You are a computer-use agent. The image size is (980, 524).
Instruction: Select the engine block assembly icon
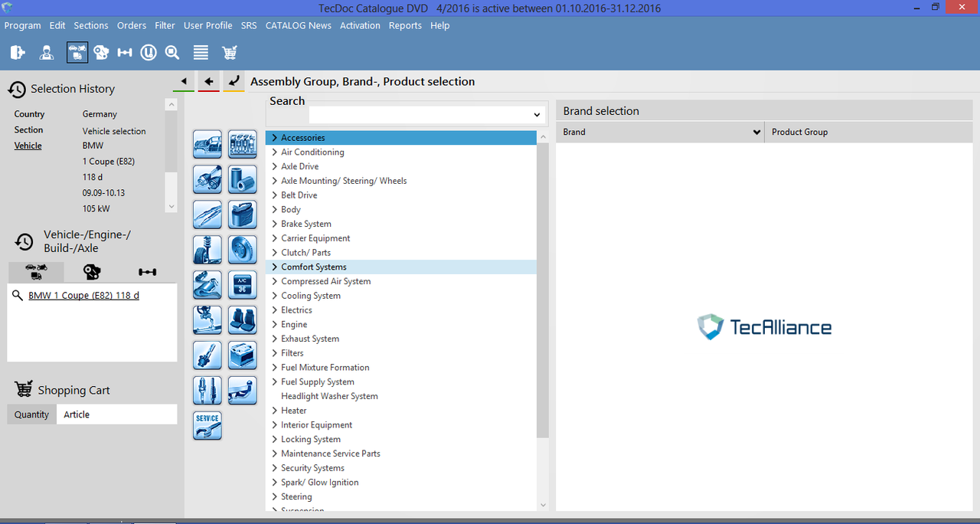pos(243,144)
